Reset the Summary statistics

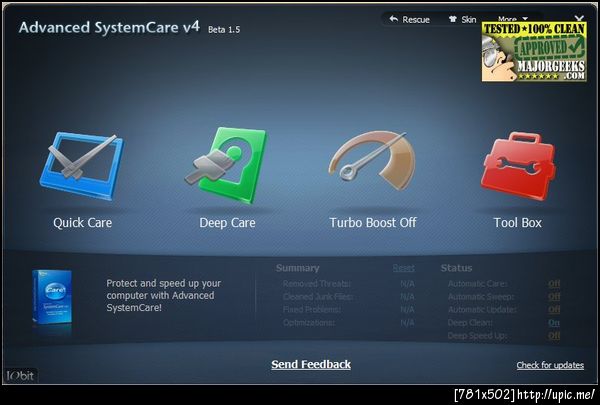coord(403,268)
